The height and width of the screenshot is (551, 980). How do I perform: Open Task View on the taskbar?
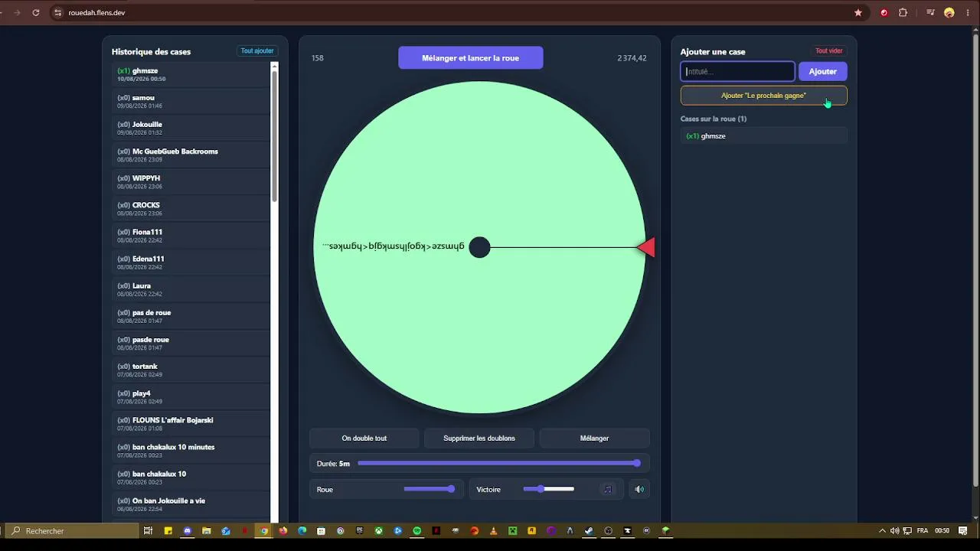148,530
